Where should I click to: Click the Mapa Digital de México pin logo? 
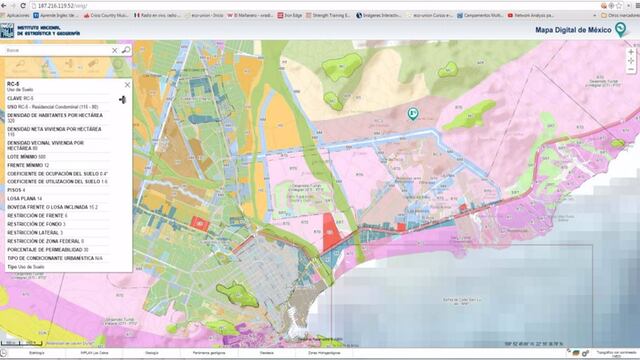click(621, 30)
